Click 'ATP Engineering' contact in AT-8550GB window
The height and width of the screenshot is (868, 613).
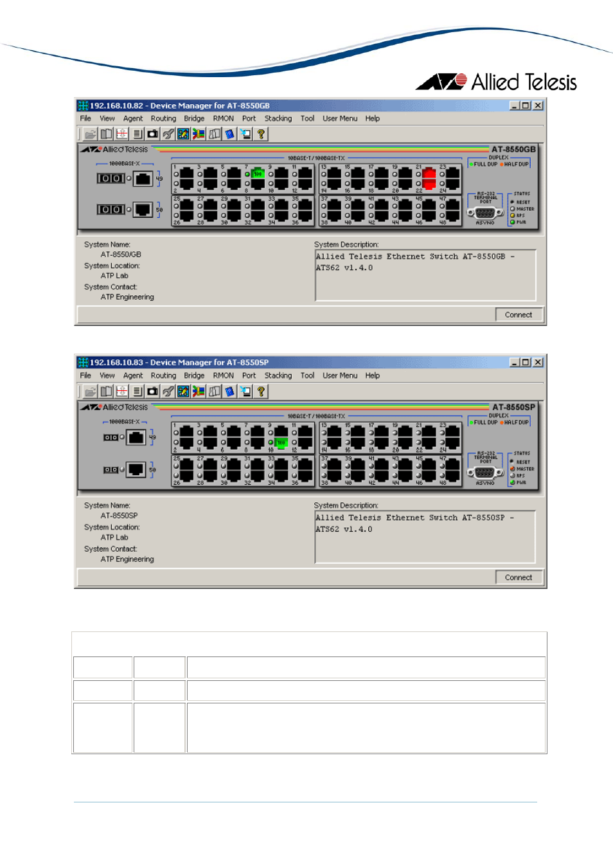click(x=127, y=297)
